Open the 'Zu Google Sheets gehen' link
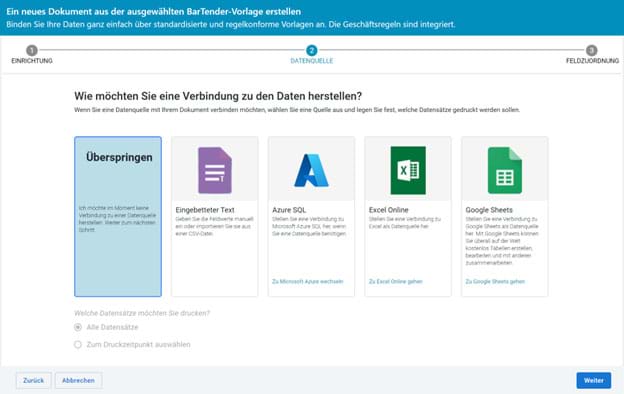Screen dimensions: 624x394 pos(495,281)
